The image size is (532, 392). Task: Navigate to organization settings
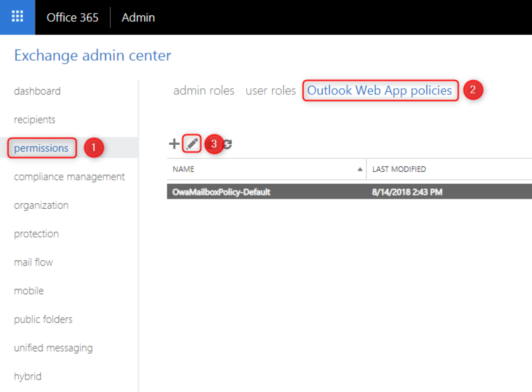click(x=41, y=206)
